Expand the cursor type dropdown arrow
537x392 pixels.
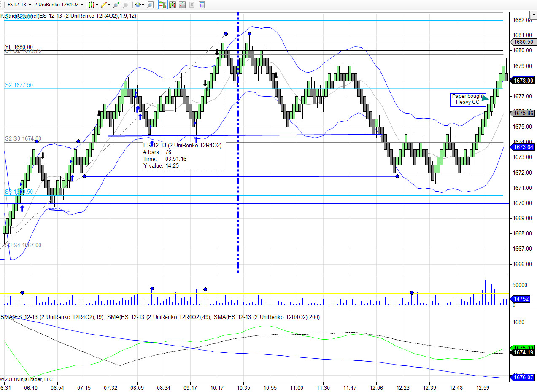click(143, 5)
